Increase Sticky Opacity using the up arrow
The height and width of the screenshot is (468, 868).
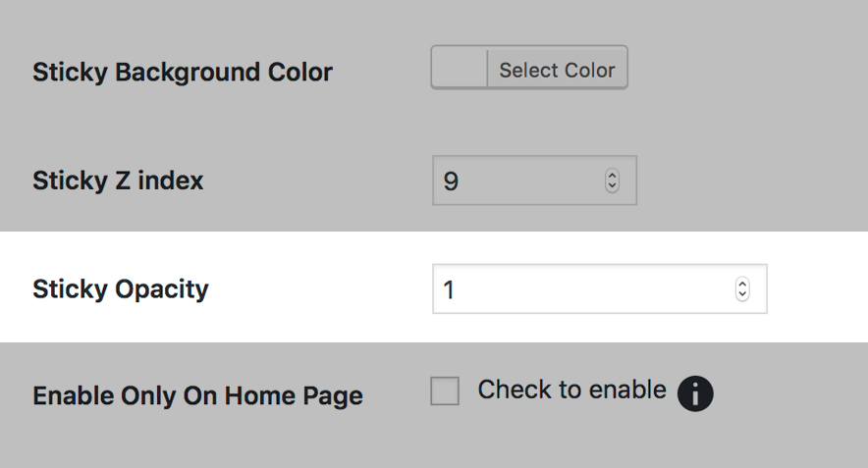(x=742, y=285)
